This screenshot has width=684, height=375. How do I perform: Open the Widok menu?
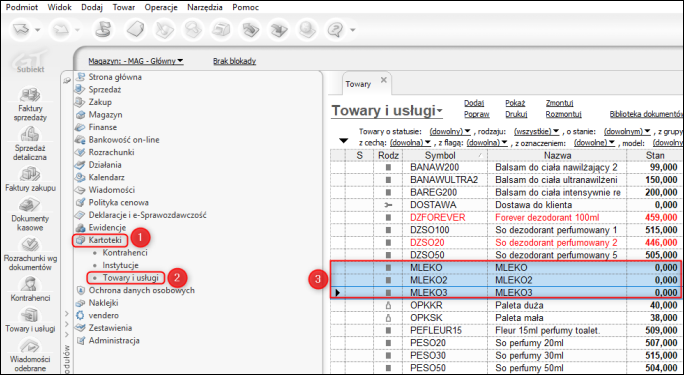click(59, 7)
